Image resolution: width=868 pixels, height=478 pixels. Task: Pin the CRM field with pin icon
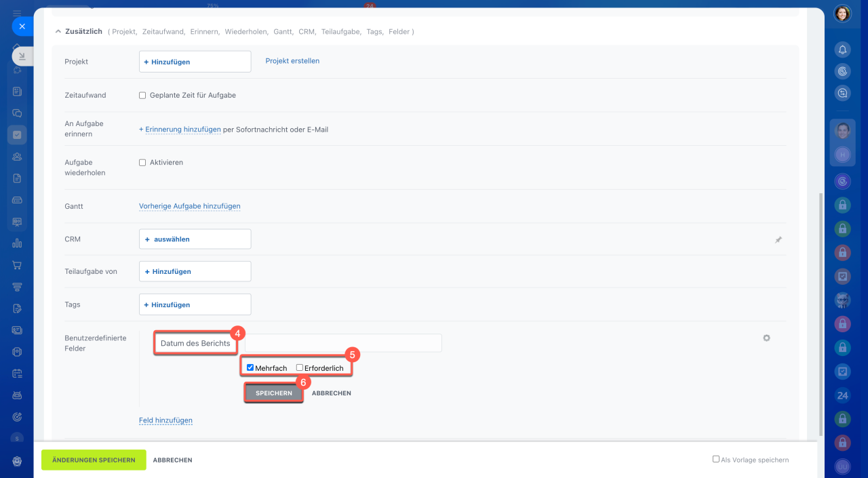[778, 240]
